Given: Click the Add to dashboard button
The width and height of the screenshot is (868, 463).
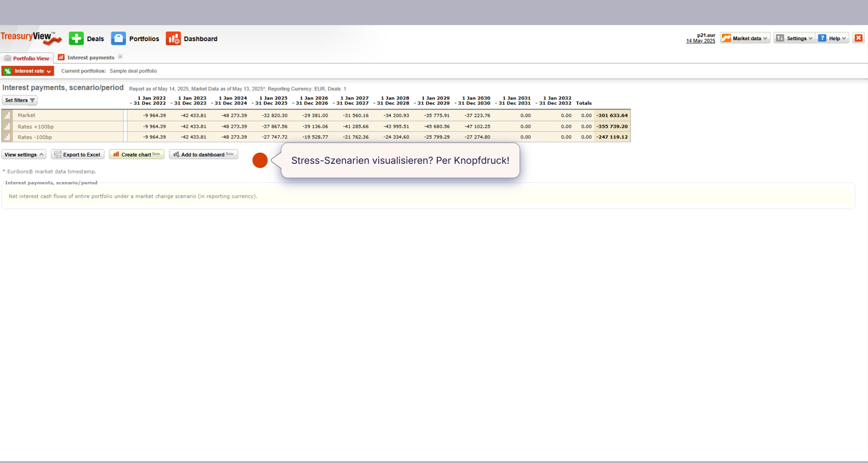Looking at the screenshot, I should coord(203,155).
